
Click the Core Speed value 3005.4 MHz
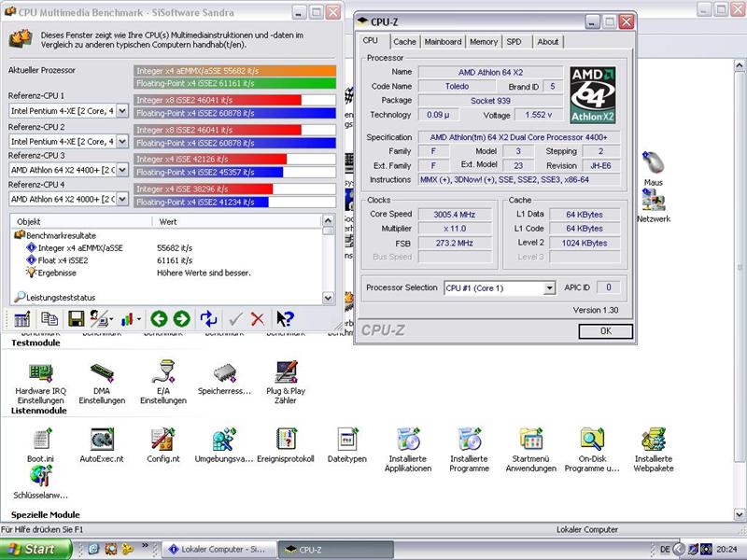point(454,215)
